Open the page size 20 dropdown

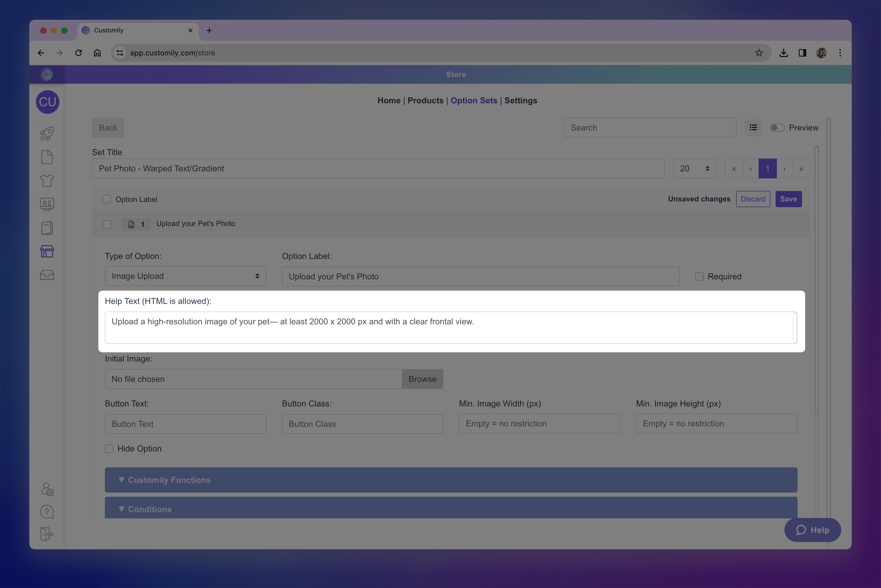pos(694,168)
